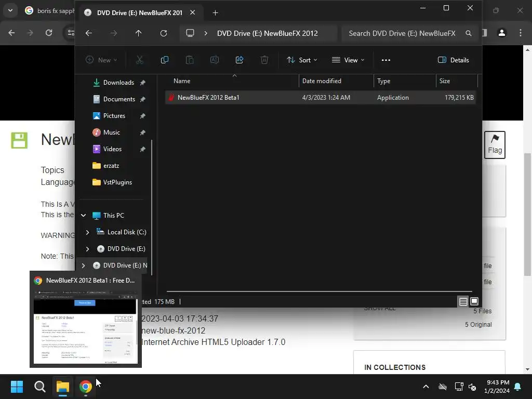Screen dimensions: 532x399
Task: Click the Rename icon in Explorer toolbar
Action: coord(215,60)
